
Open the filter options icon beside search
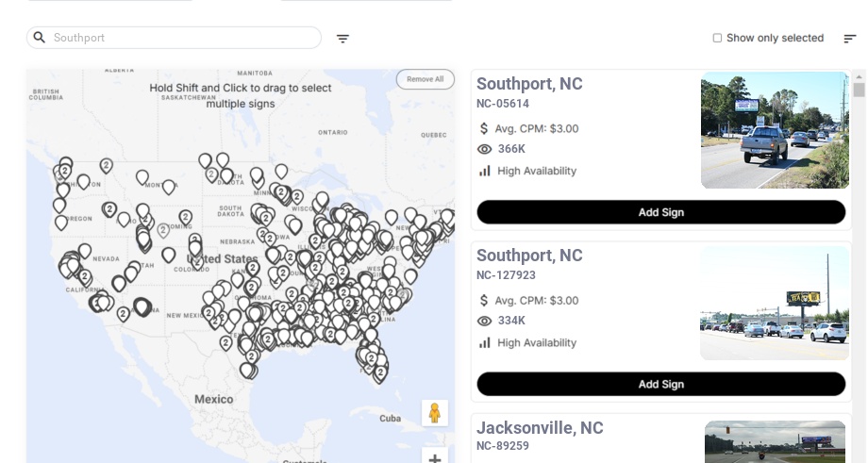[342, 39]
